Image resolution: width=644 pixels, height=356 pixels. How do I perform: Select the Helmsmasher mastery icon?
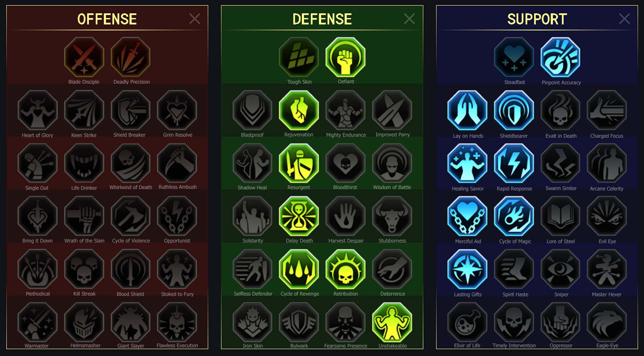(x=84, y=322)
